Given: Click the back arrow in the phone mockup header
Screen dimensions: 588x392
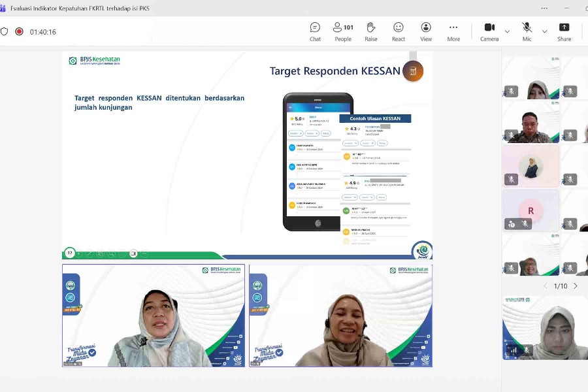Looking at the screenshot, I should (x=290, y=107).
